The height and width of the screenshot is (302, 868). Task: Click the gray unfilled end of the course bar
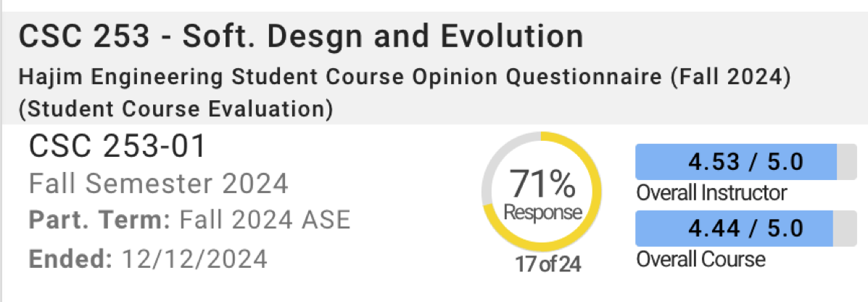point(846,229)
